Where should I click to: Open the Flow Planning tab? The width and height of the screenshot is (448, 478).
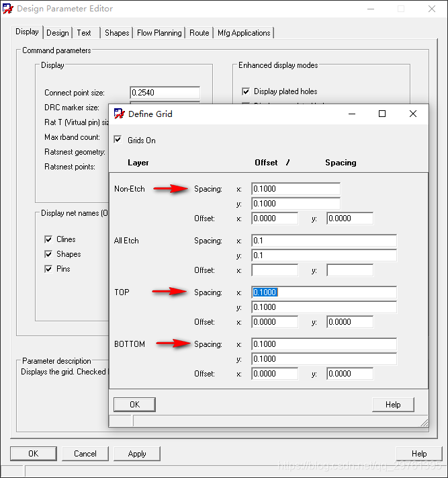(159, 33)
